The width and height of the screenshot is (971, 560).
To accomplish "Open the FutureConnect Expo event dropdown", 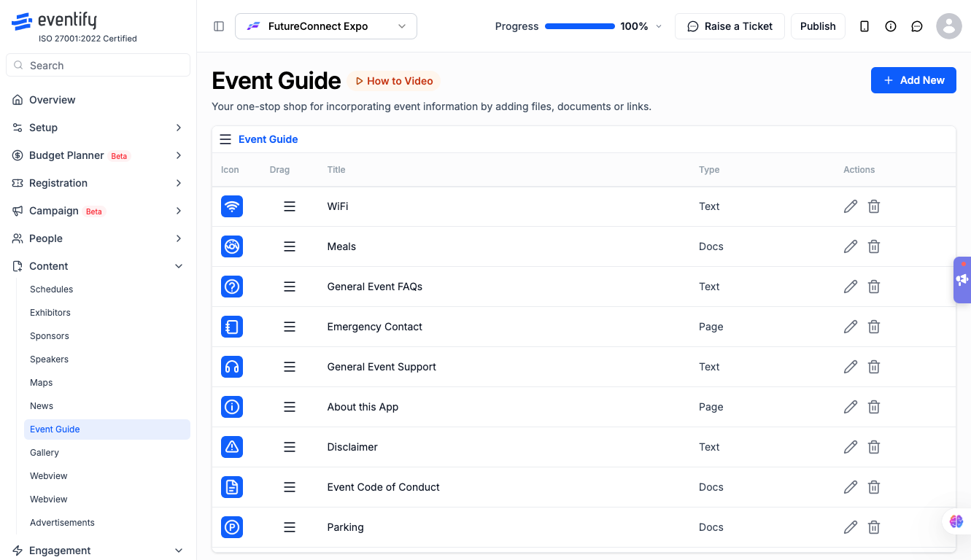I will click(x=326, y=26).
